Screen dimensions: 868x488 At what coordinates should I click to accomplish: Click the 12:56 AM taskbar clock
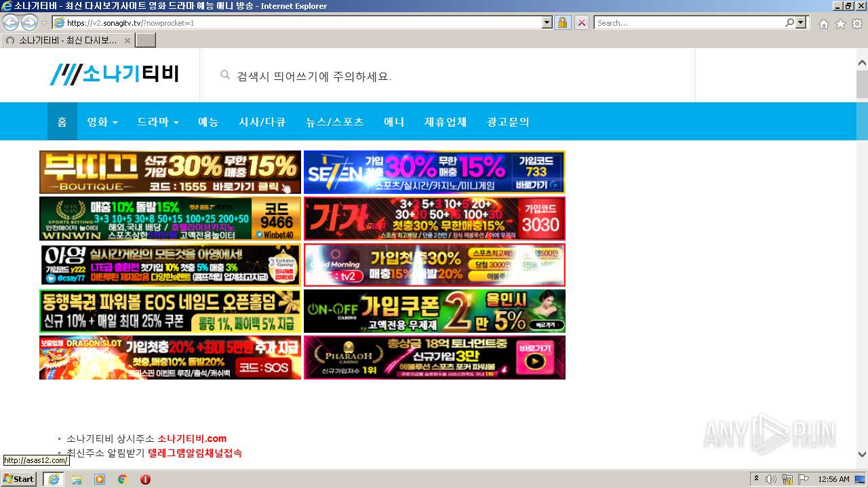(x=833, y=479)
